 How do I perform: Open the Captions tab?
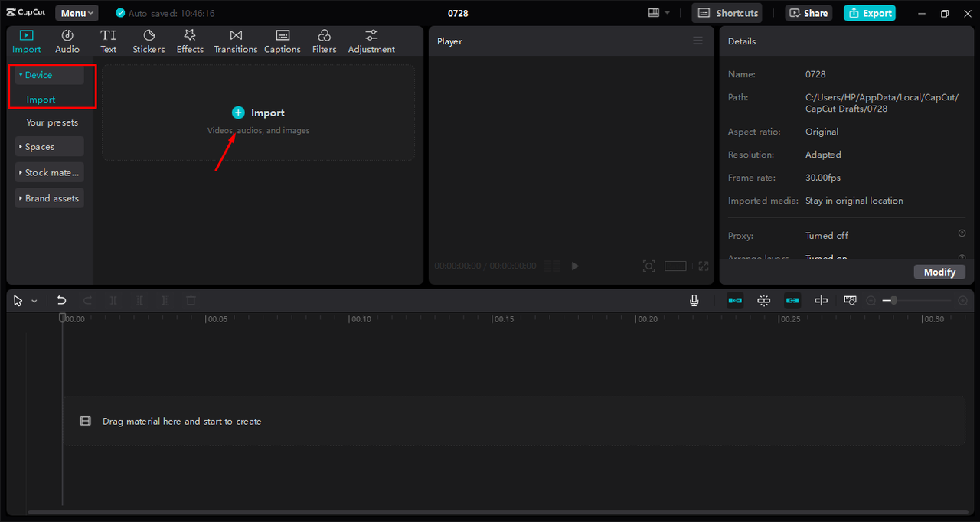[283, 41]
